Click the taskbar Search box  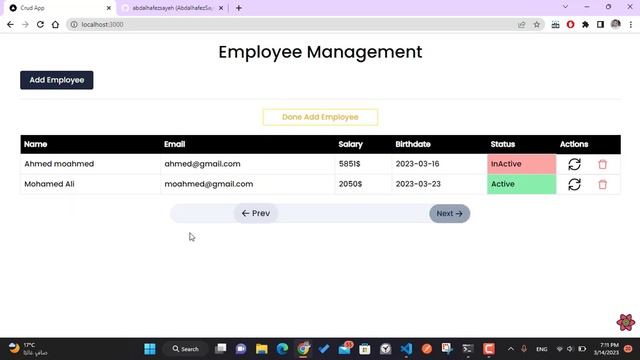click(186, 349)
